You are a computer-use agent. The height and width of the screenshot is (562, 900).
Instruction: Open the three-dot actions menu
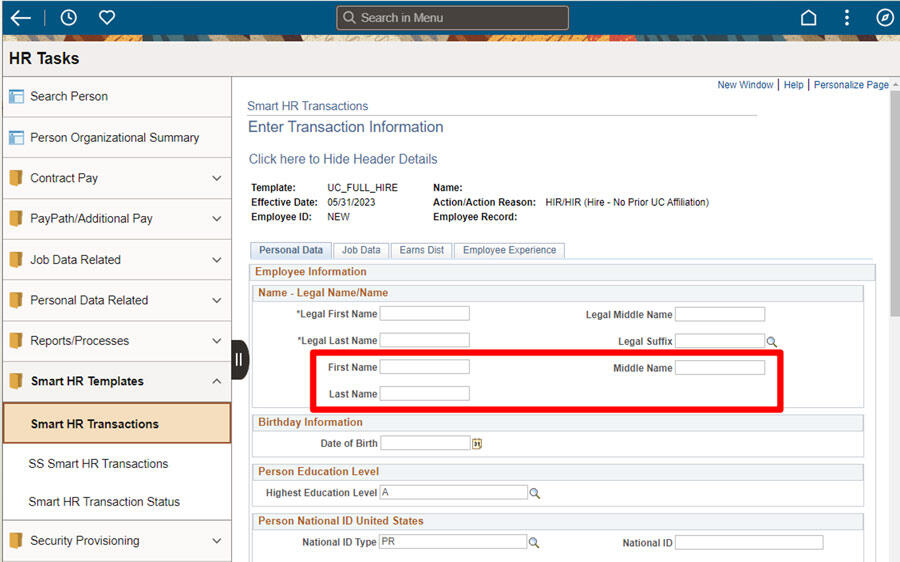point(847,18)
